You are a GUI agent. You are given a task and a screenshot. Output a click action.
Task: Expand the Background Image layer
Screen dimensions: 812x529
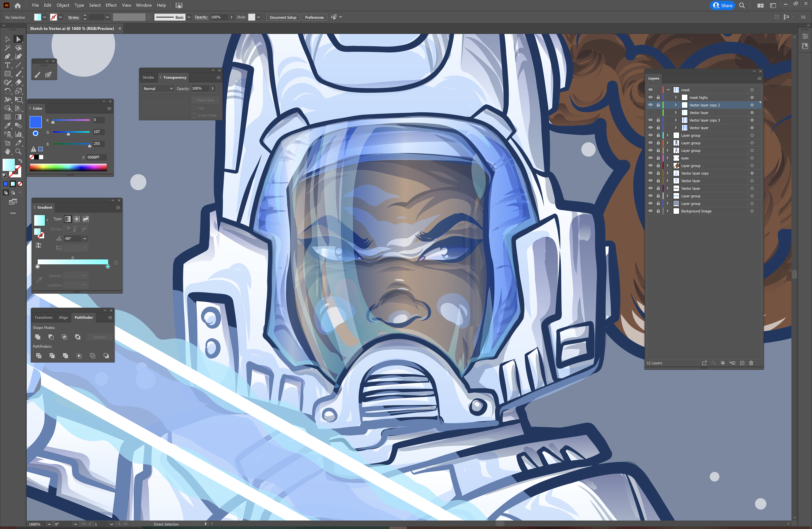click(668, 211)
